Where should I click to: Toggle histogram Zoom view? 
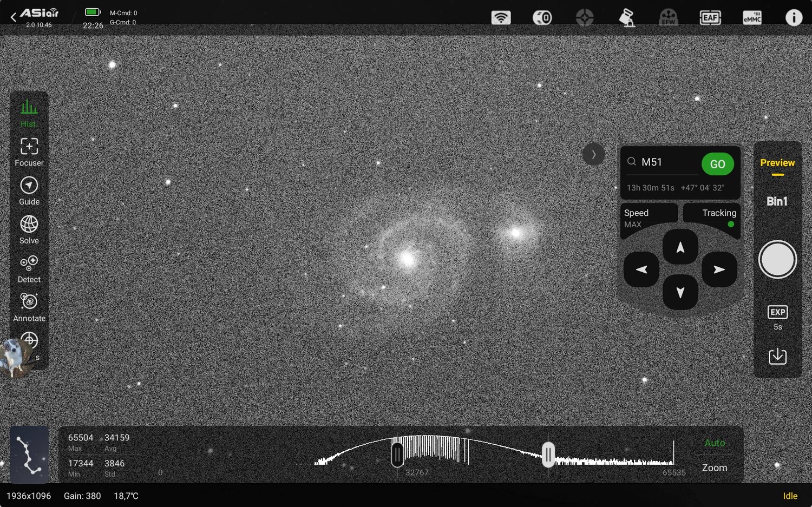[x=714, y=468]
